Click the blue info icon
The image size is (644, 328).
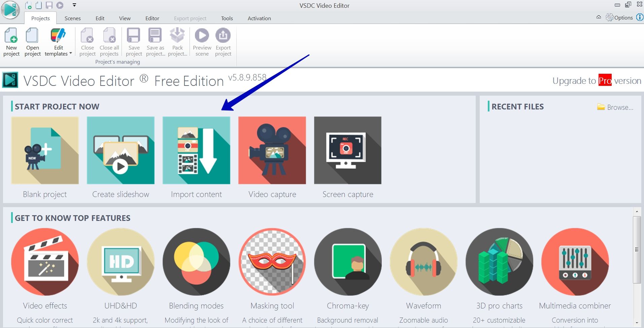(x=640, y=17)
